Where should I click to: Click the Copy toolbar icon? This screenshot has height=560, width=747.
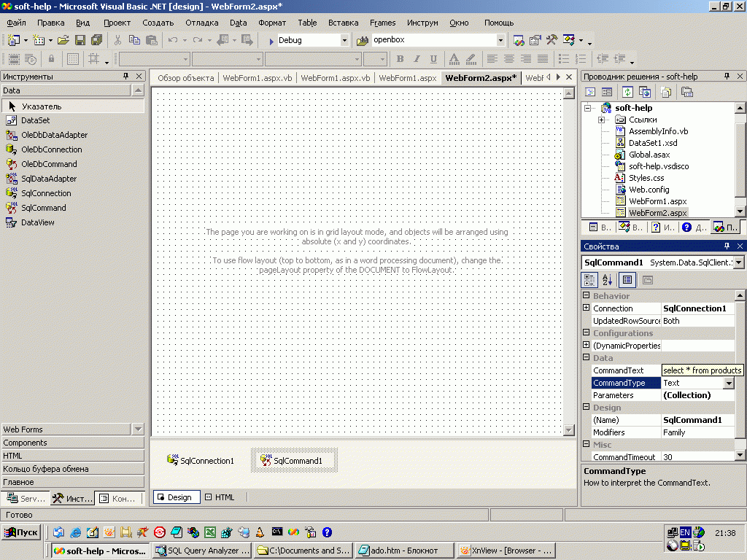134,41
